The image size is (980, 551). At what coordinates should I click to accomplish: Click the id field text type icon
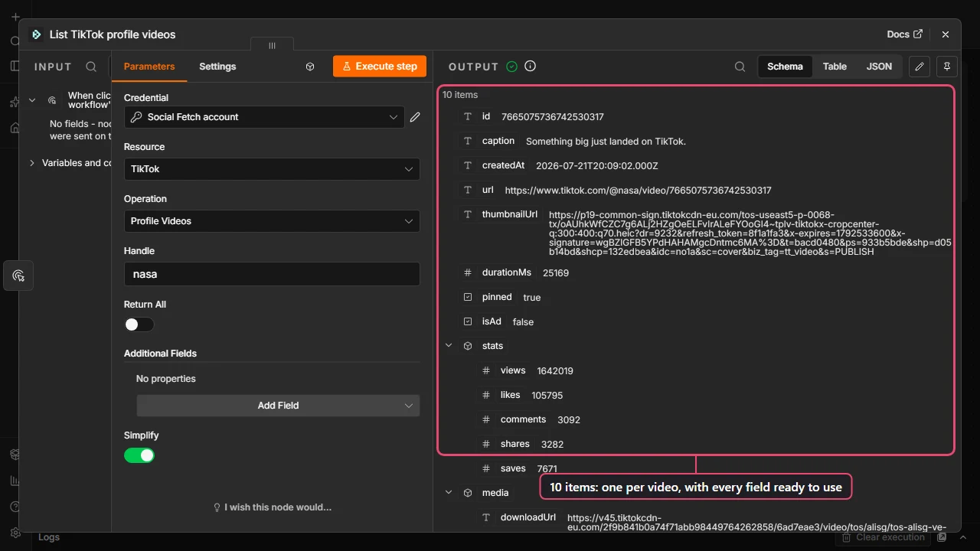(x=468, y=116)
